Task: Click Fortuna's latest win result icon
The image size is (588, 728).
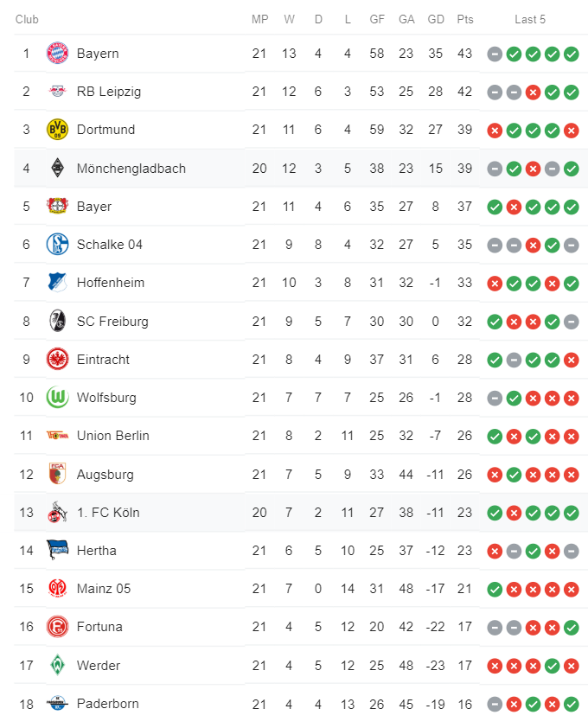Action: [x=572, y=628]
